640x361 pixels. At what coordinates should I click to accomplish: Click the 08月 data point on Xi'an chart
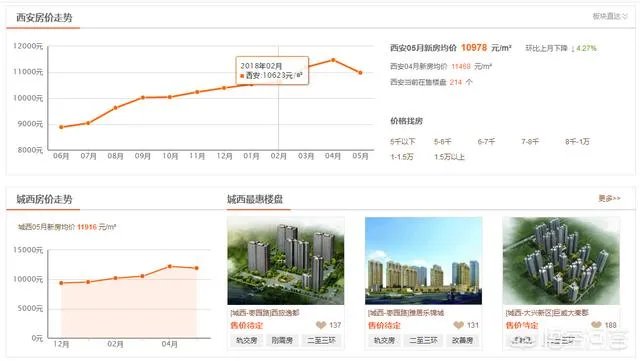click(x=116, y=108)
